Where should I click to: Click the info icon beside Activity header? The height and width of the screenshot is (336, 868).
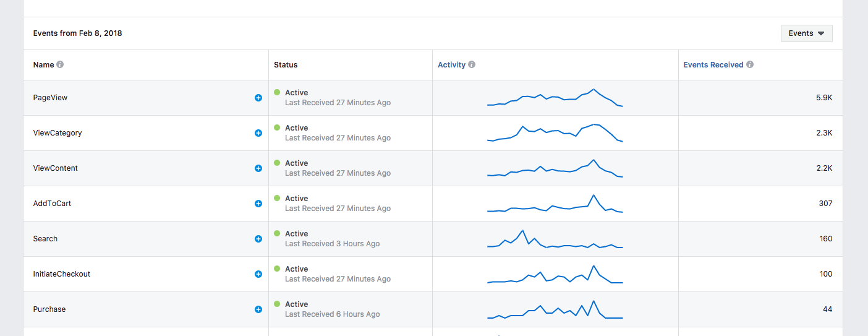[472, 64]
